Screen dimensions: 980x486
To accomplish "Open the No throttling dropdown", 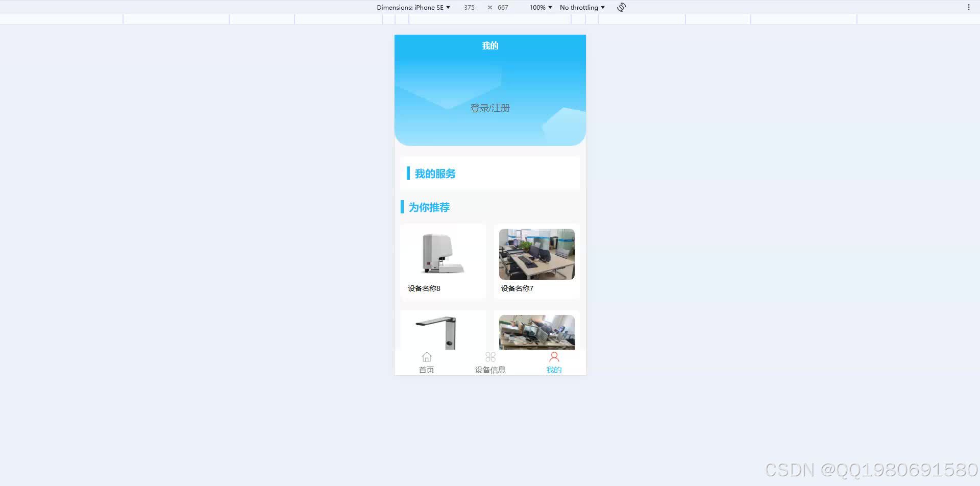I will [x=581, y=7].
